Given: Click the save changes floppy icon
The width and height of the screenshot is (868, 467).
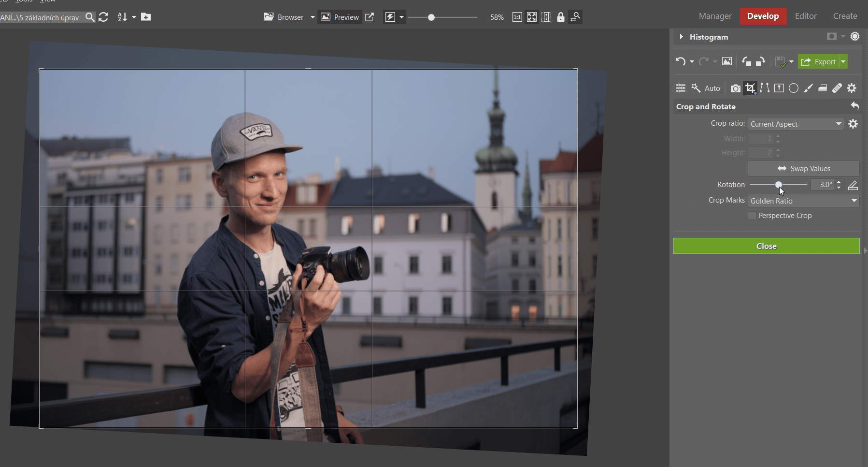Looking at the screenshot, I should tap(781, 61).
